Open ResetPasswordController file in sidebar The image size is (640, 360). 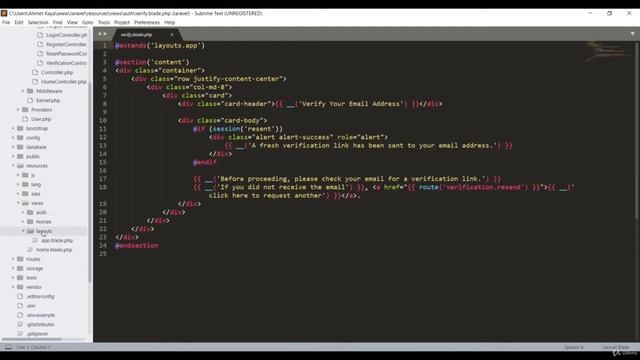pos(67,54)
